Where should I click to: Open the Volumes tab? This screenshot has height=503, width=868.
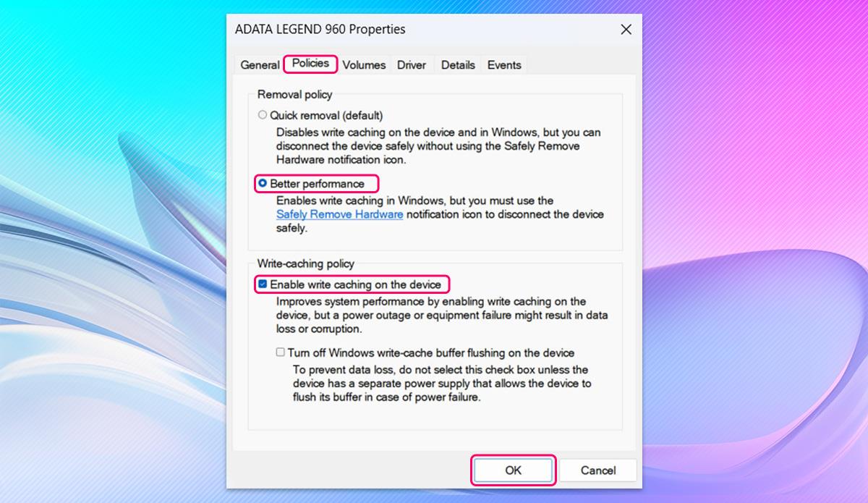pyautogui.click(x=364, y=64)
